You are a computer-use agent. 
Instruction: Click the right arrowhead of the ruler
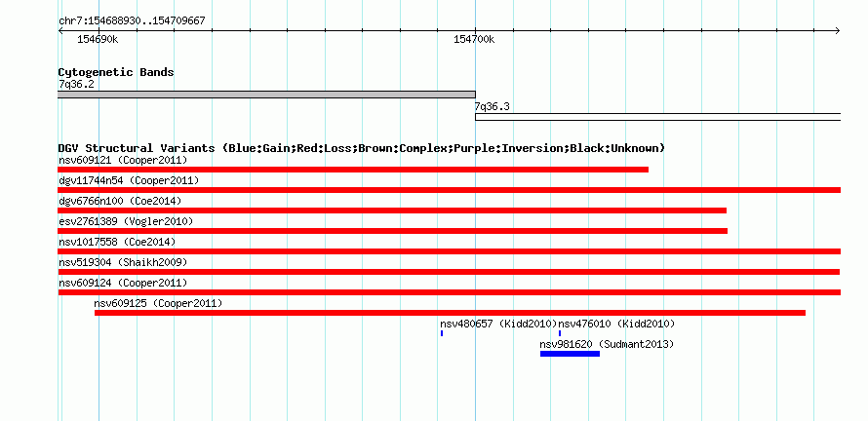838,30
